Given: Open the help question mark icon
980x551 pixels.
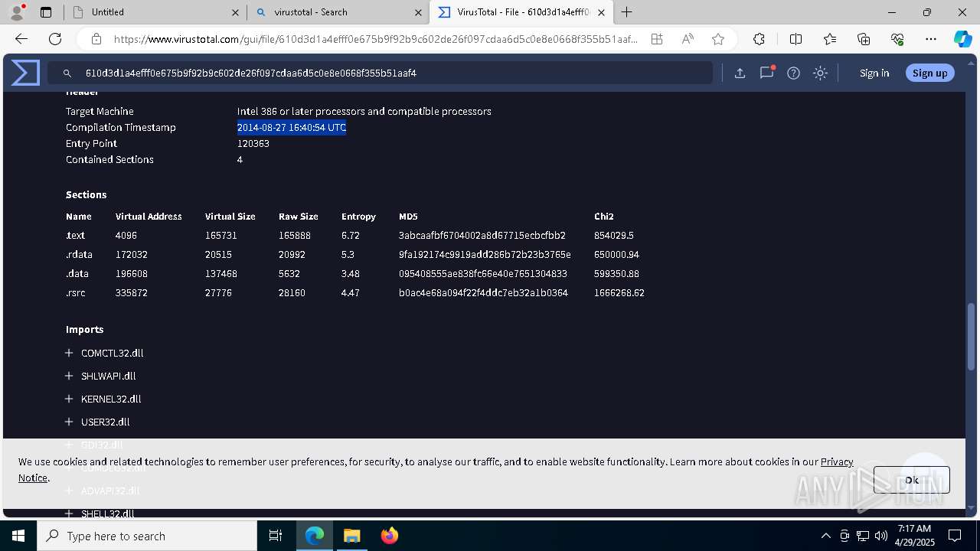Looking at the screenshot, I should [793, 73].
